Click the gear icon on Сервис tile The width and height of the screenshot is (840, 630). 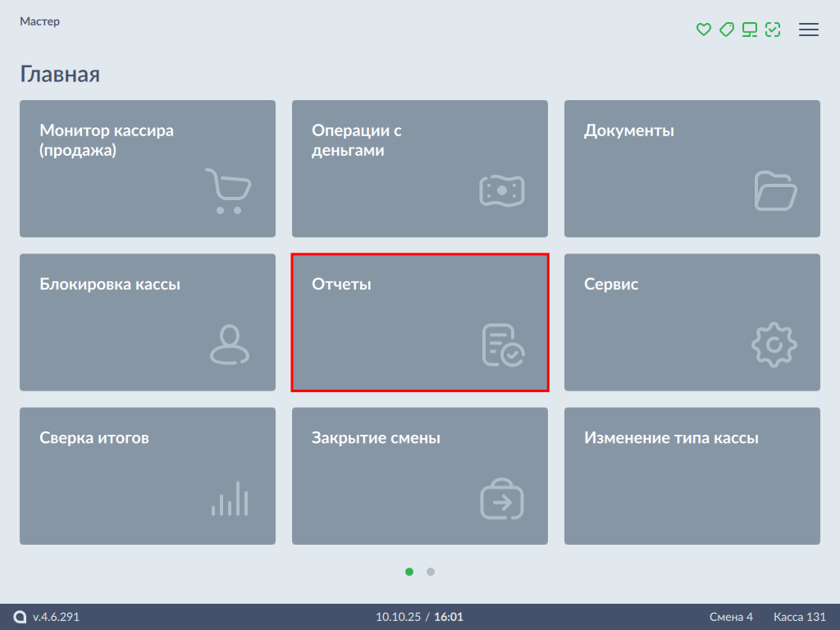774,345
